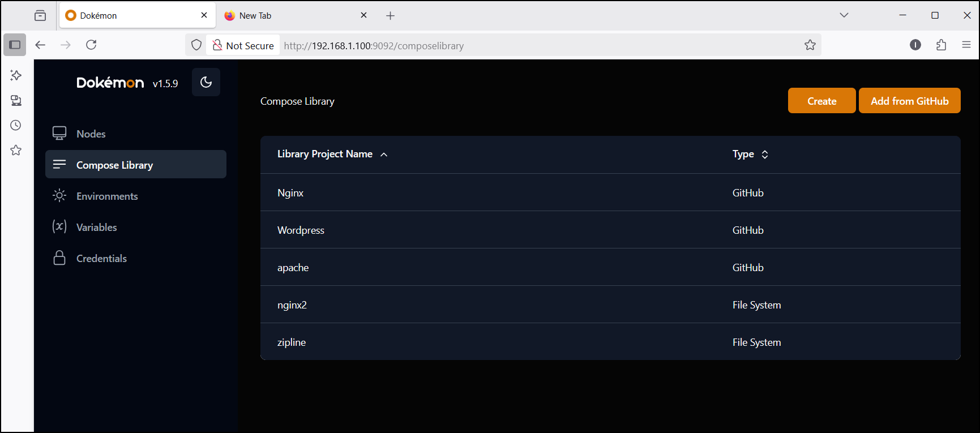This screenshot has height=433, width=980.
Task: Open the Nodes monitor icon
Action: point(59,133)
